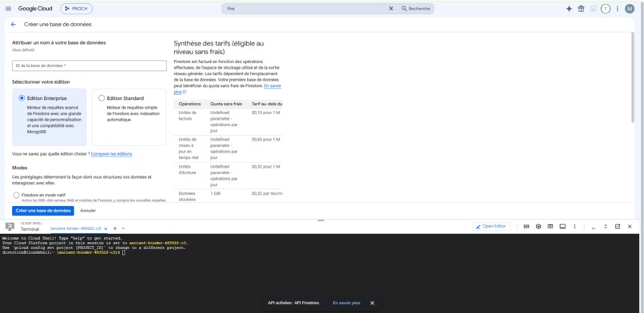The width and height of the screenshot is (644, 313).
Task: Click the 1 GiB quota cell
Action: coord(215,193)
